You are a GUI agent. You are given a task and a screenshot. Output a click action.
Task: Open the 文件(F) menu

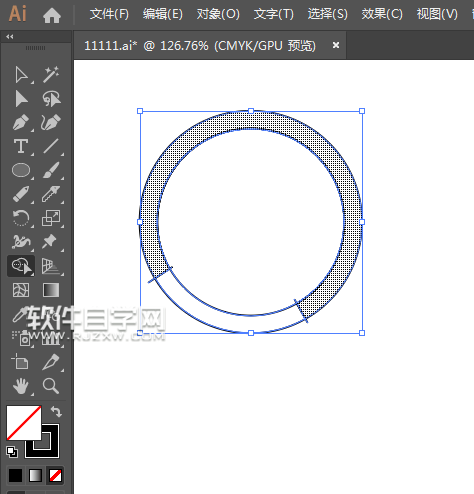109,14
